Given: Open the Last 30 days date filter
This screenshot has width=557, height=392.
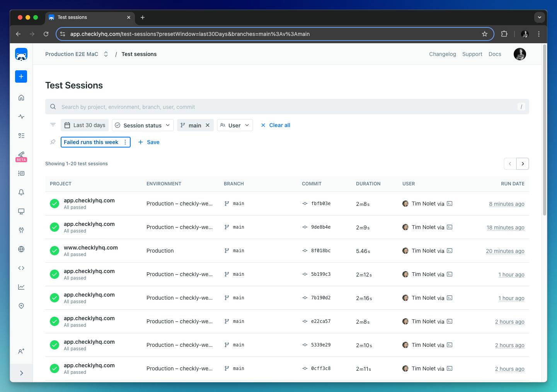Looking at the screenshot, I should (x=85, y=125).
